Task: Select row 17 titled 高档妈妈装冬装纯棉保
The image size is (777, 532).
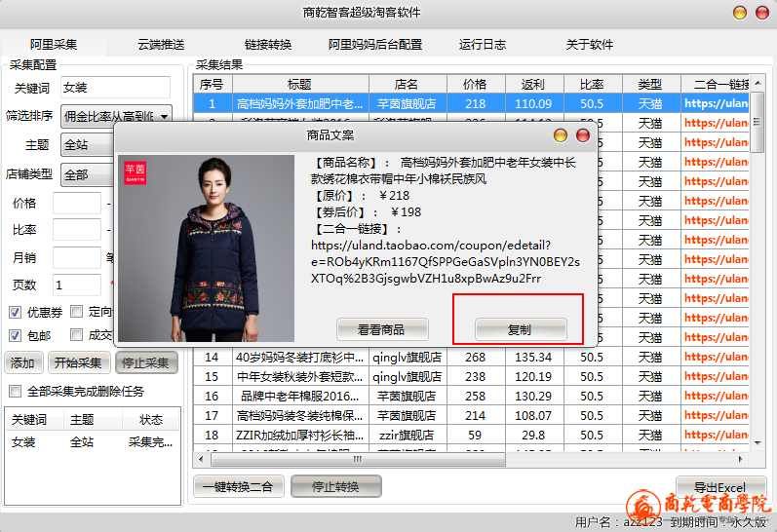Action: pyautogui.click(x=300, y=416)
